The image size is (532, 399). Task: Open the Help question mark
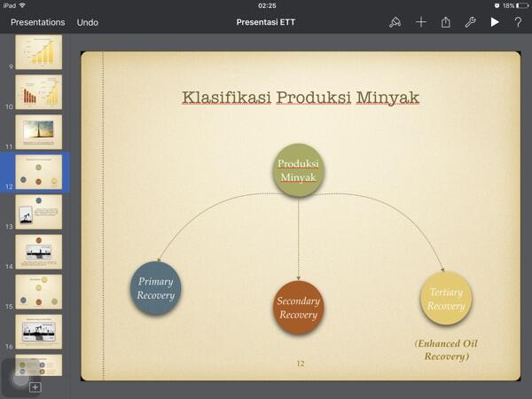click(x=518, y=22)
